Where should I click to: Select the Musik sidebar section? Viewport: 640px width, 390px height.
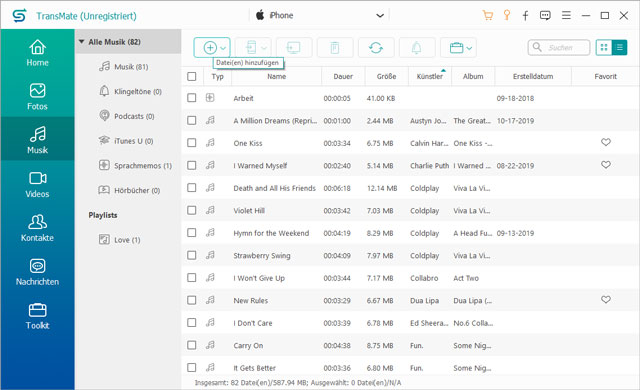click(37, 139)
